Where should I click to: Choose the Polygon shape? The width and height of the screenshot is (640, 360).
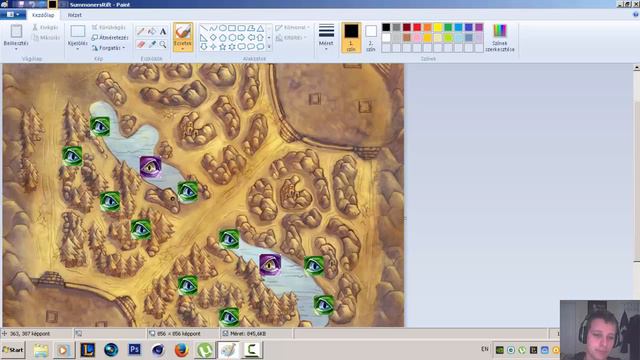pos(251,28)
